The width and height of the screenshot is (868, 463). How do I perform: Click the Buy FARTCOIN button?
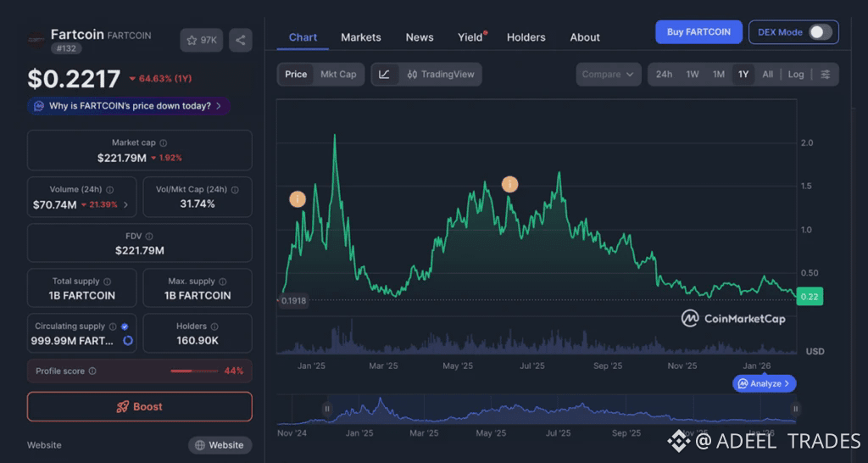[698, 32]
